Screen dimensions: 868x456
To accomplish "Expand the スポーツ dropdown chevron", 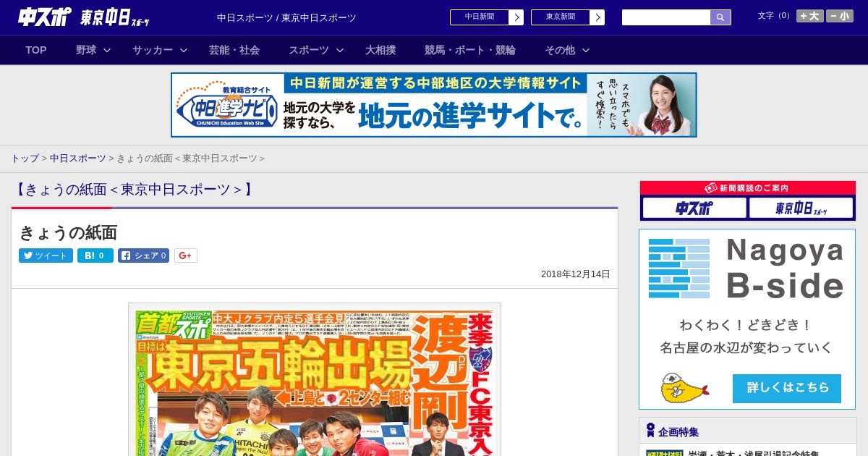I will tap(340, 50).
